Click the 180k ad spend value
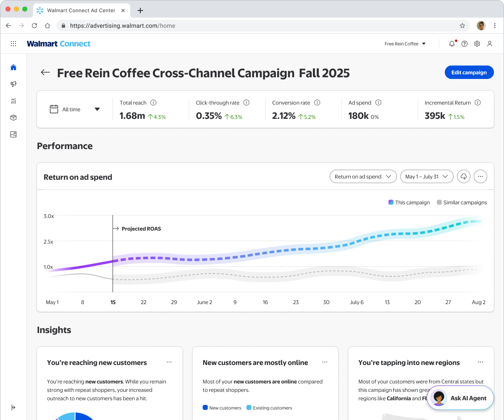 (359, 116)
